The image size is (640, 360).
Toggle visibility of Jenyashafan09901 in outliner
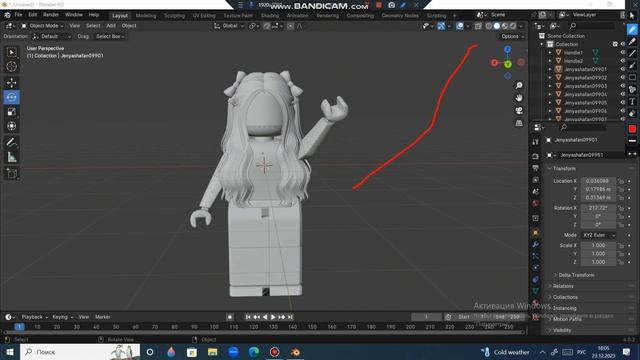tap(622, 69)
